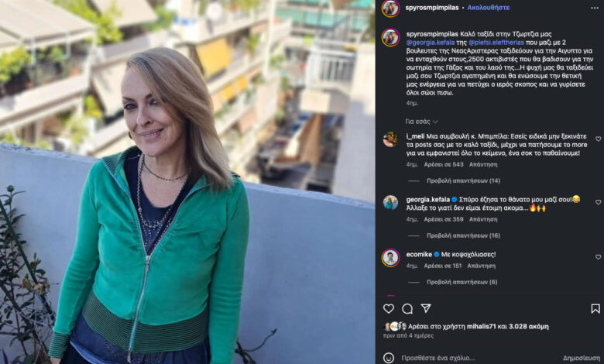Open emoji picker in comment box

coord(389,358)
